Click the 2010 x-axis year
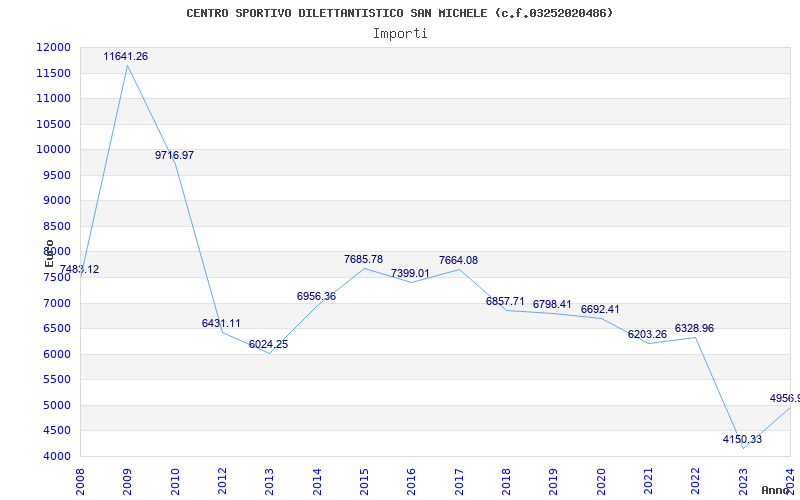 click(174, 482)
